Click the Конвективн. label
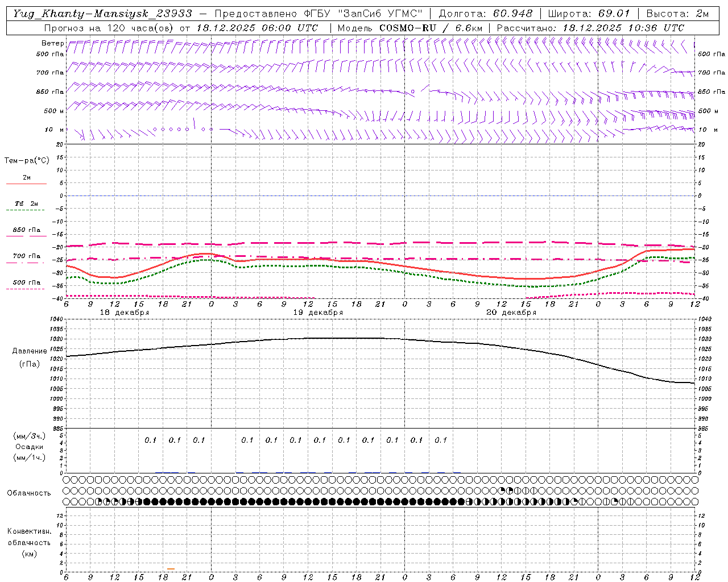The image size is (728, 582). (x=30, y=531)
